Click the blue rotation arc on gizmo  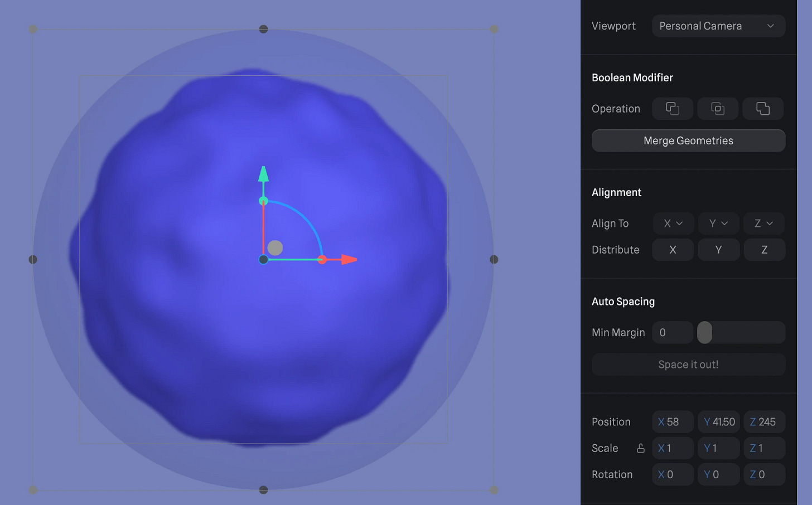(x=306, y=217)
